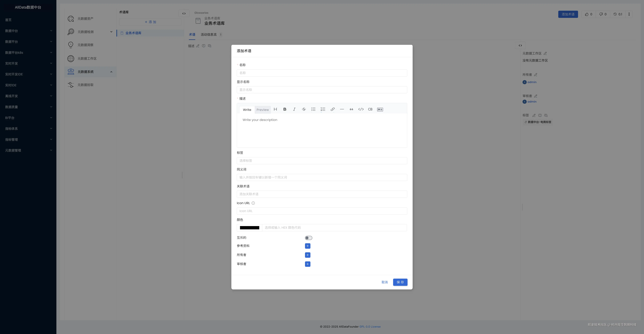
Task: Click the Bold formatting icon
Action: [x=284, y=109]
